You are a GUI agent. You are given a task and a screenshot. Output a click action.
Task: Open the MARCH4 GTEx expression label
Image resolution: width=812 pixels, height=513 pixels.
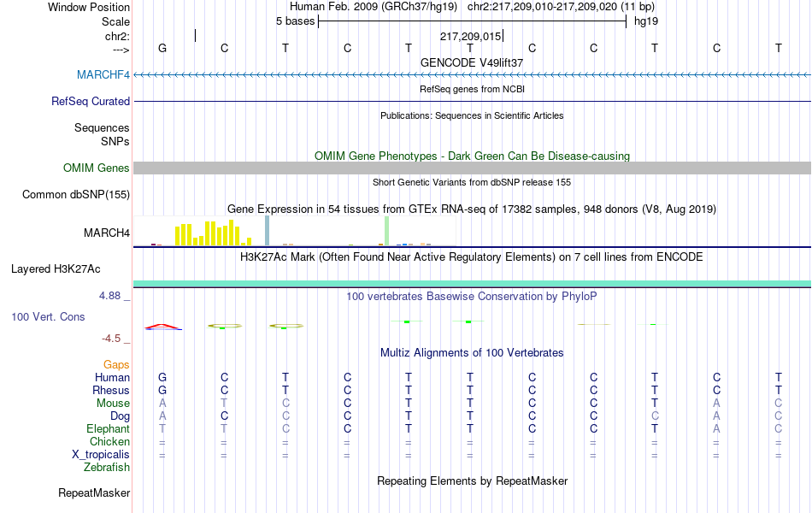pos(107,233)
